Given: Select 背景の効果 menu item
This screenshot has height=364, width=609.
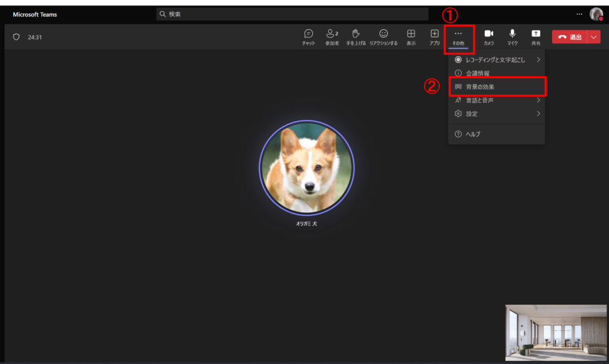Looking at the screenshot, I should click(497, 87).
